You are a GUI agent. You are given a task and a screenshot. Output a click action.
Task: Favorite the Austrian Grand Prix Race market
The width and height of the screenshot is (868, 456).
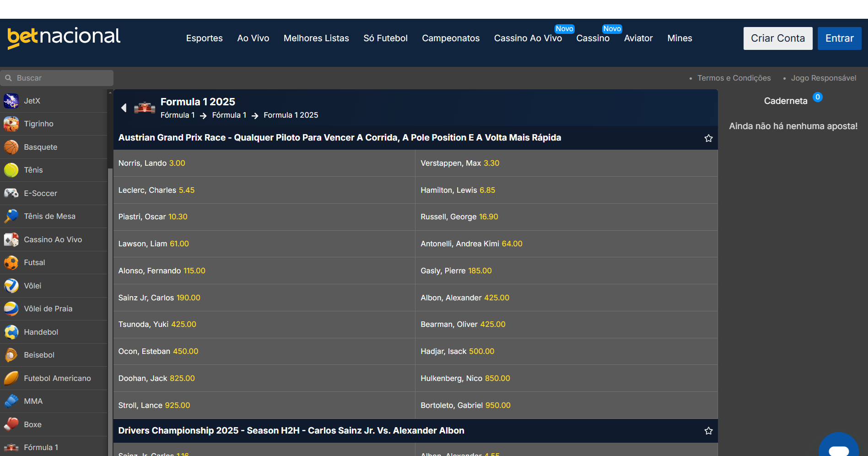tap(708, 138)
